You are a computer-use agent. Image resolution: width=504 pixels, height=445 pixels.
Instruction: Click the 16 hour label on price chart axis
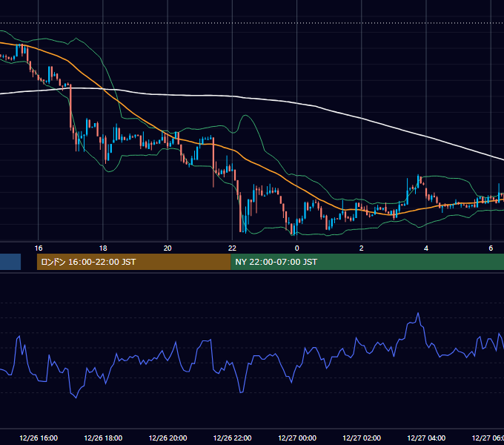click(39, 248)
